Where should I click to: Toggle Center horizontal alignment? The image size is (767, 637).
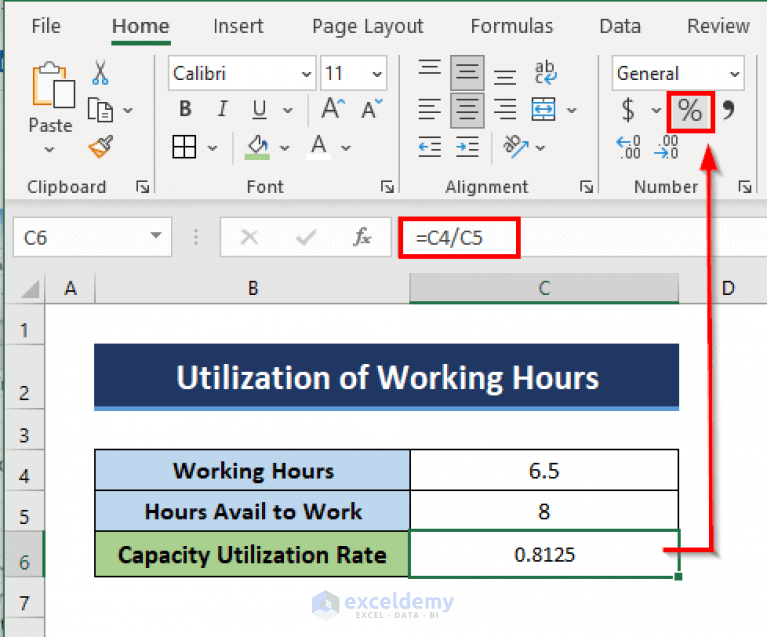[467, 110]
